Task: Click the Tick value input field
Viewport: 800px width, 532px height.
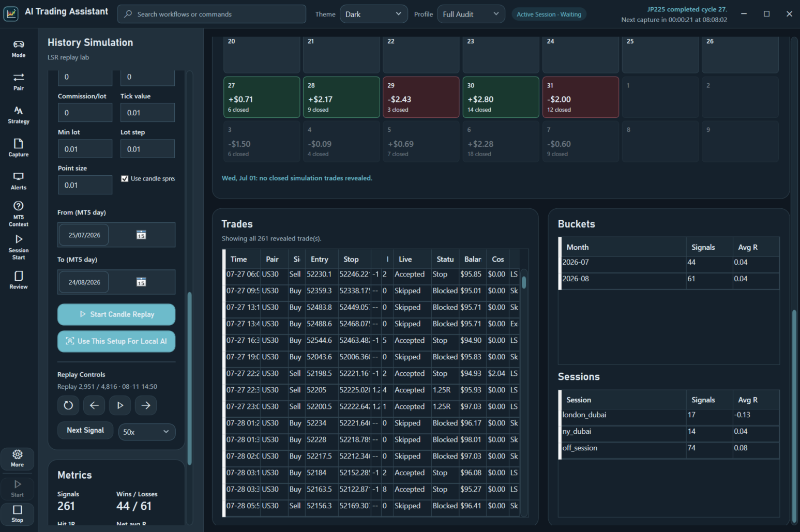Action: point(147,113)
